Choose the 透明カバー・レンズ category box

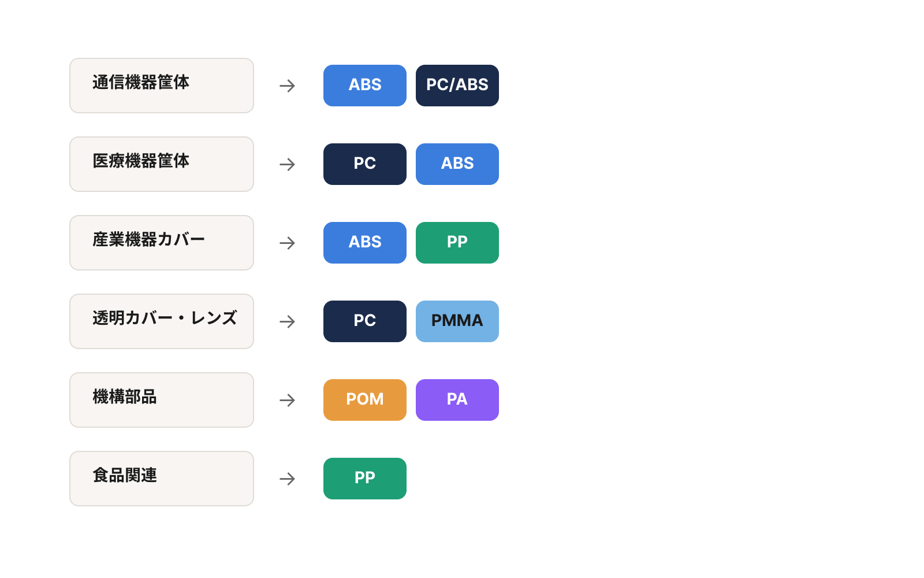(x=162, y=321)
